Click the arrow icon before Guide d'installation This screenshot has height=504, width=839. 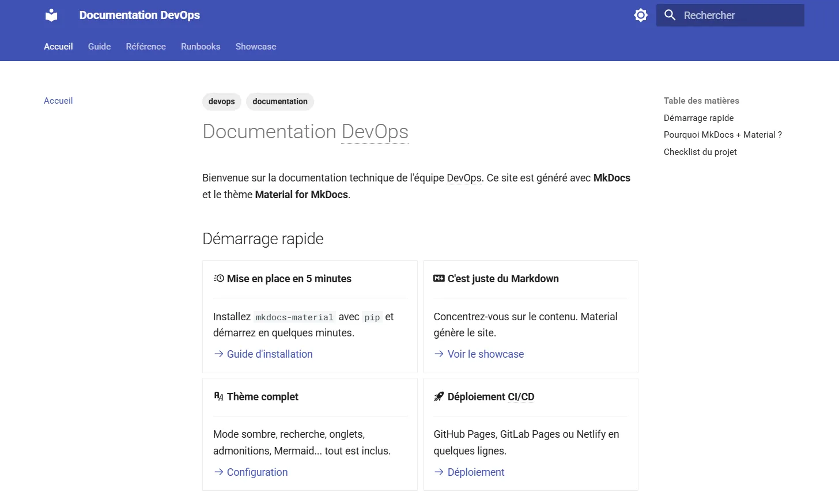click(218, 354)
